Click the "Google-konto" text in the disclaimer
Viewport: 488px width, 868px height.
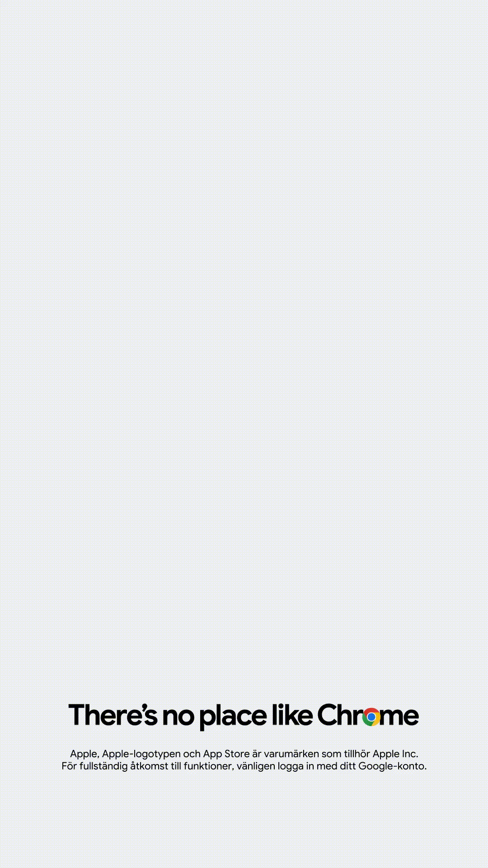click(x=391, y=766)
